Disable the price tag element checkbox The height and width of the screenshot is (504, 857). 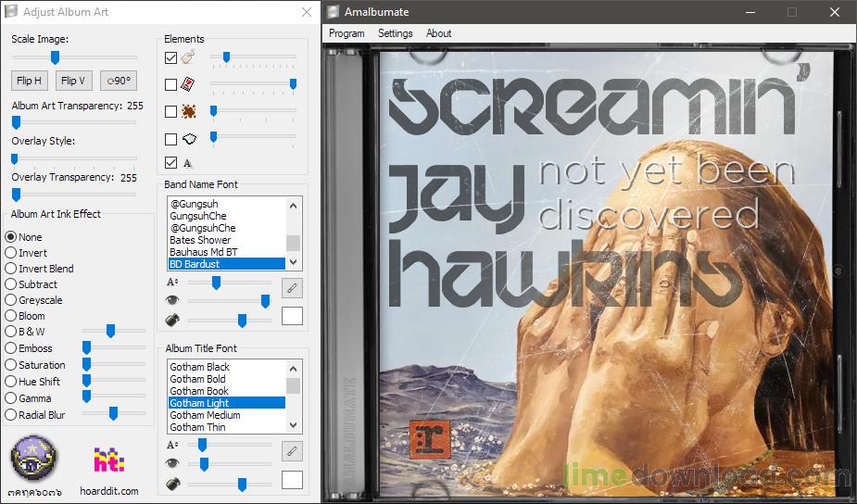tap(170, 57)
